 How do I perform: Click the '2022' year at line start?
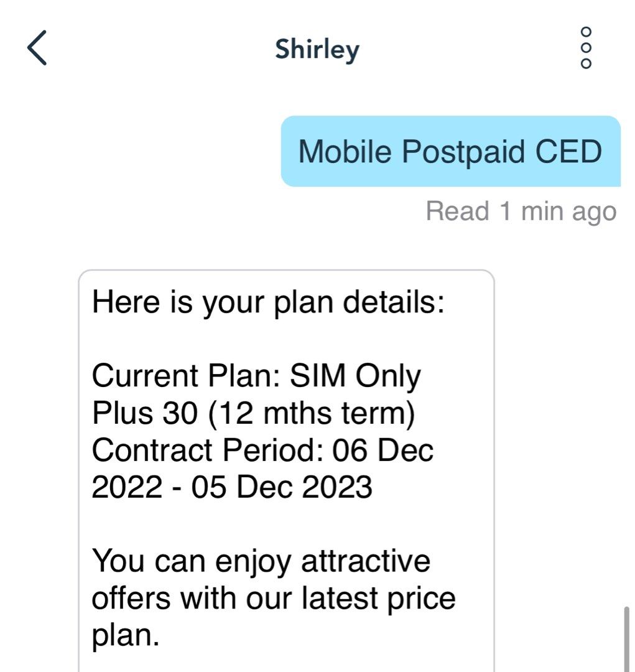point(127,487)
